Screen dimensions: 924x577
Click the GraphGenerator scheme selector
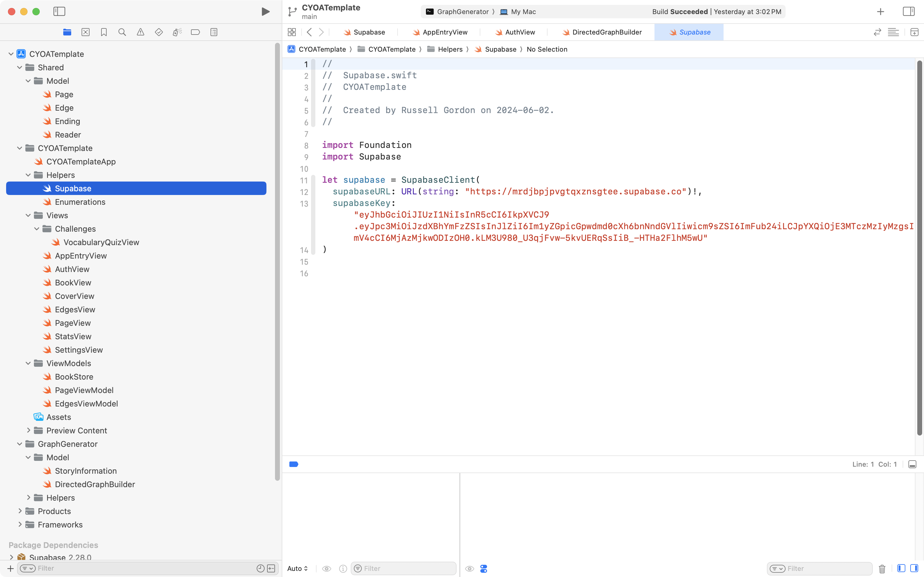pos(462,11)
